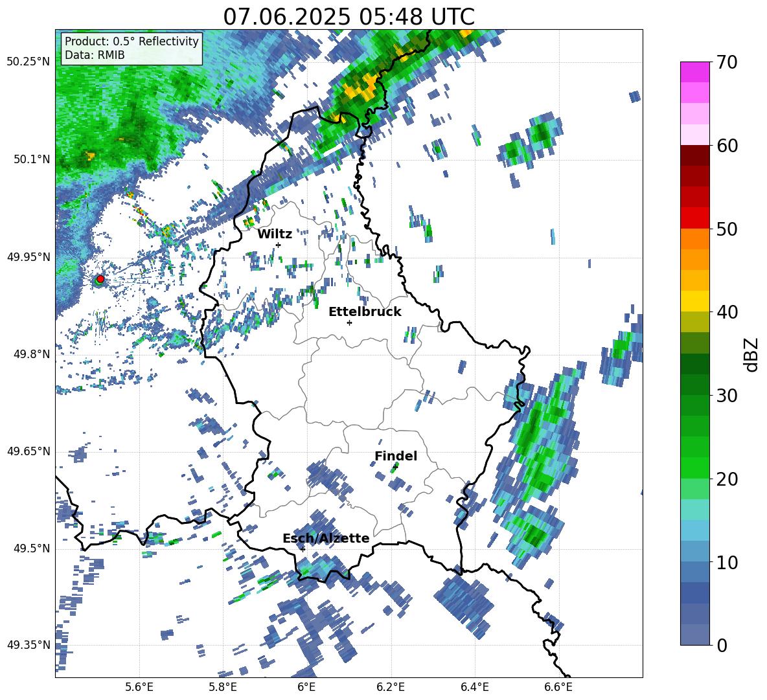Image resolution: width=767 pixels, height=700 pixels.
Task: Click the cross marker below the Ettelbruck label
Action: point(349,322)
